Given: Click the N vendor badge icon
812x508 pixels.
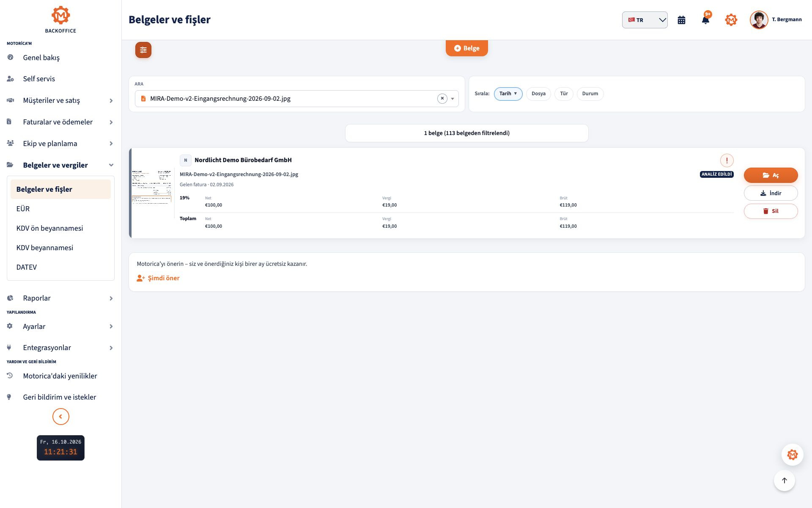Looking at the screenshot, I should click(x=185, y=160).
